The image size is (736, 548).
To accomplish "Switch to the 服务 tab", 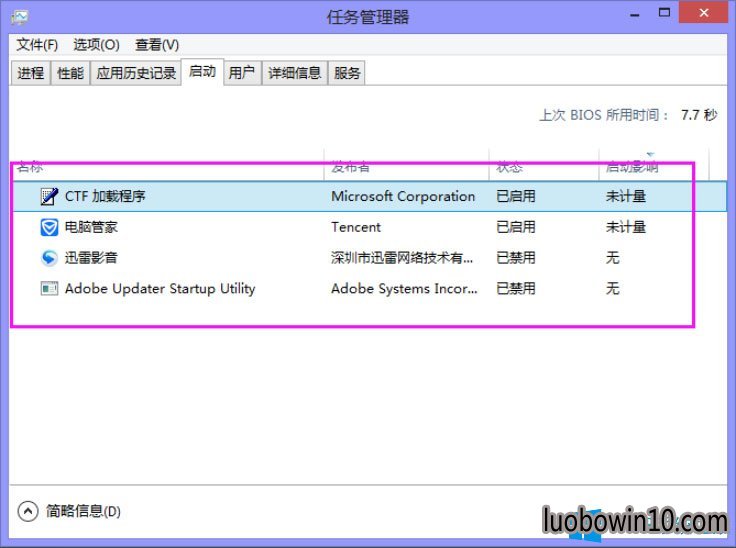I will 347,73.
